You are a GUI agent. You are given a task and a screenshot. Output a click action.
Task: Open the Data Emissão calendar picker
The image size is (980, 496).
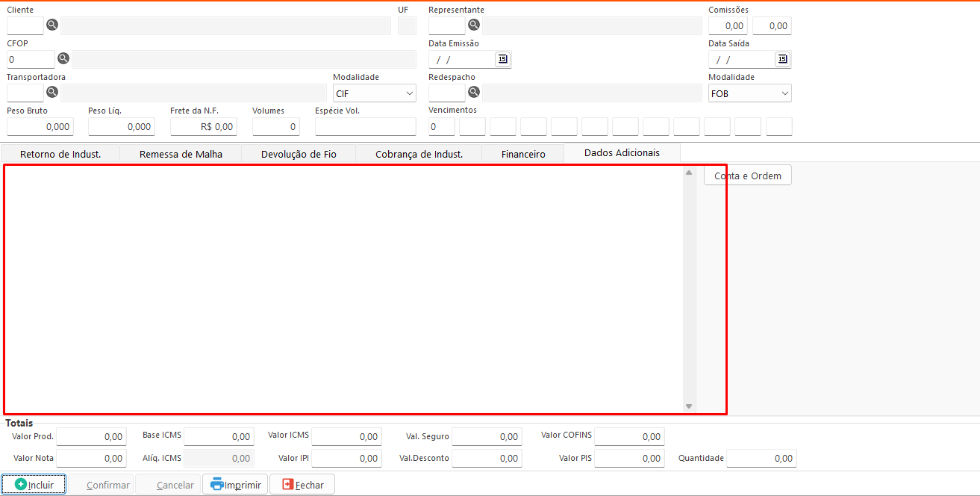click(502, 59)
